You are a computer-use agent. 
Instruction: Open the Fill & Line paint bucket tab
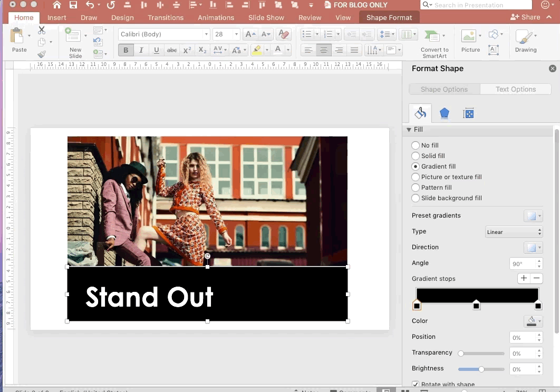pos(420,113)
